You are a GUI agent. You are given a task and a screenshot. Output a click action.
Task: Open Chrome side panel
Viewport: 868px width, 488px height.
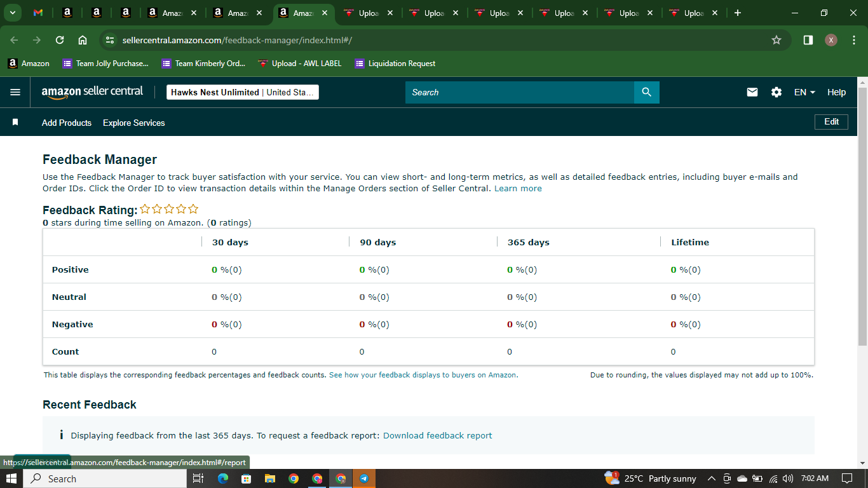[x=808, y=40]
